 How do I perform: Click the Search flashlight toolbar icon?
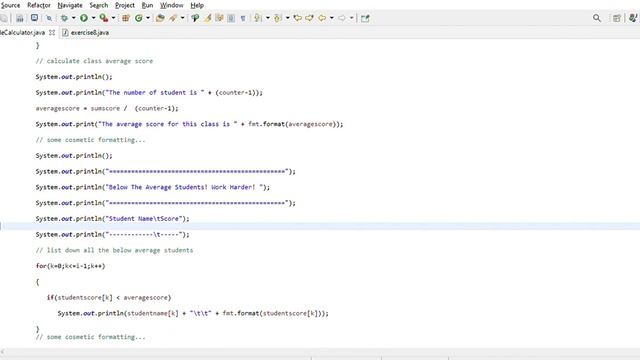pyautogui.click(x=173, y=18)
